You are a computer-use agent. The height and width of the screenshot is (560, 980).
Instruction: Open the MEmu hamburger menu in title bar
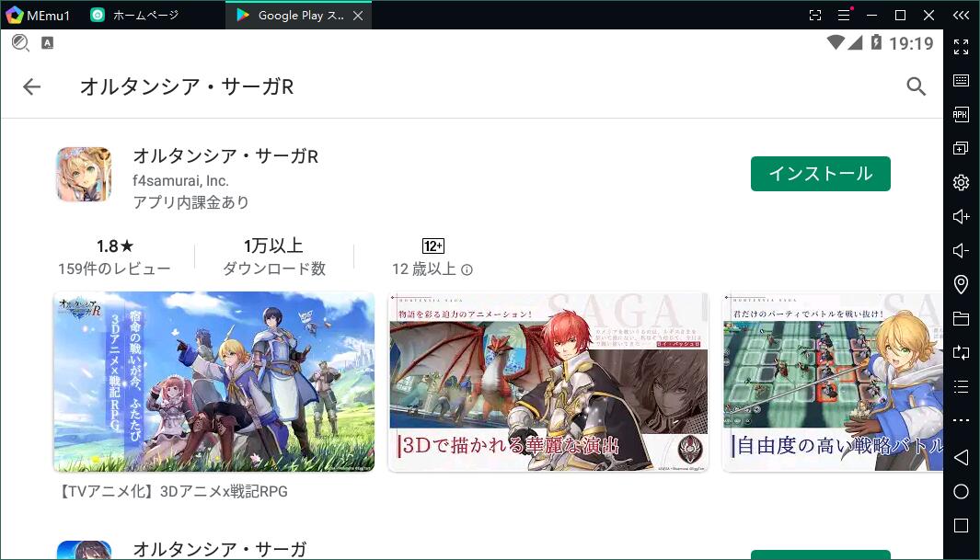pyautogui.click(x=844, y=15)
